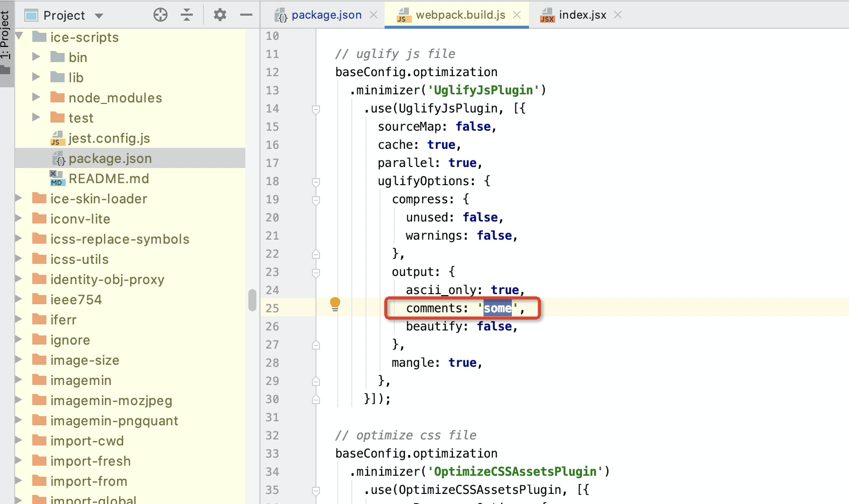Open Project panel settings gear

point(220,15)
